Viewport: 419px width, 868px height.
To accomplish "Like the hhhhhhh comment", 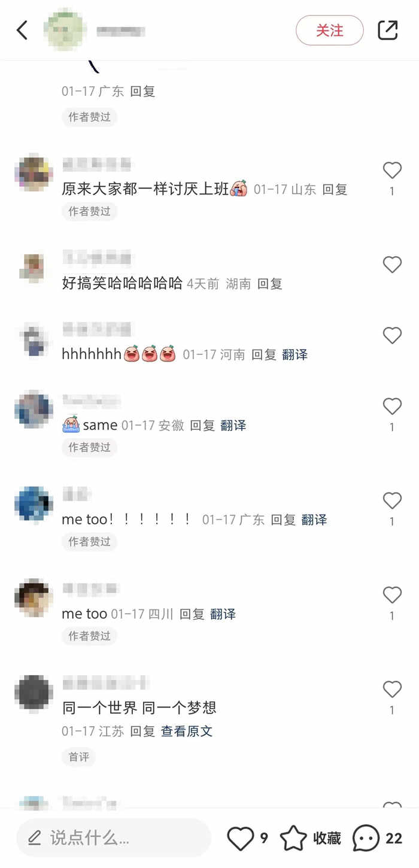I will (x=392, y=336).
